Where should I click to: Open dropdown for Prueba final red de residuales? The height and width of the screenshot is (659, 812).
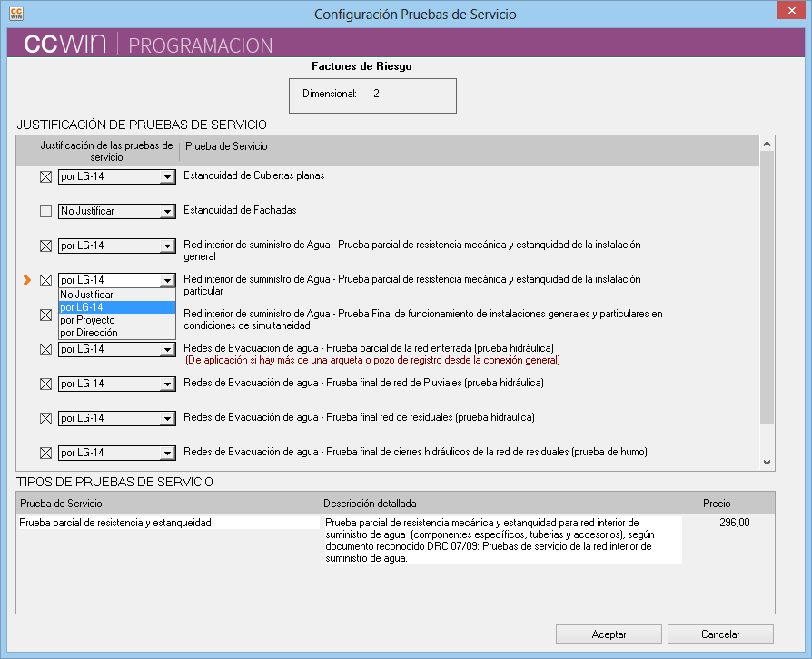coord(166,419)
